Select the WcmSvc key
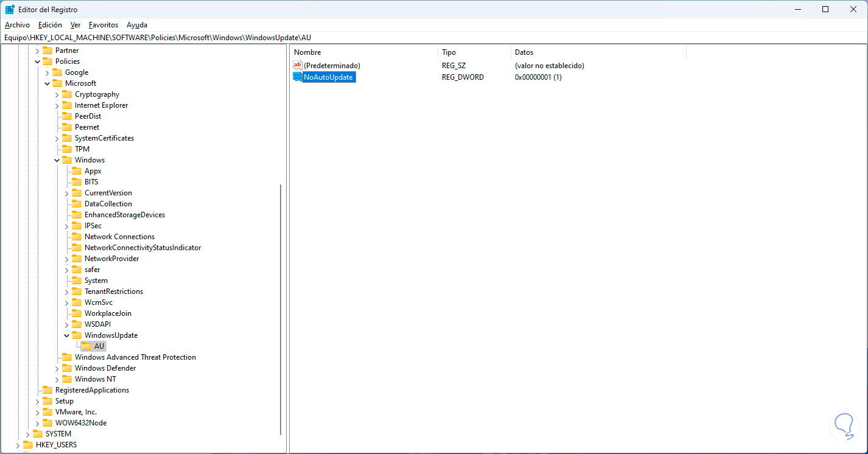868x454 pixels. click(x=99, y=302)
